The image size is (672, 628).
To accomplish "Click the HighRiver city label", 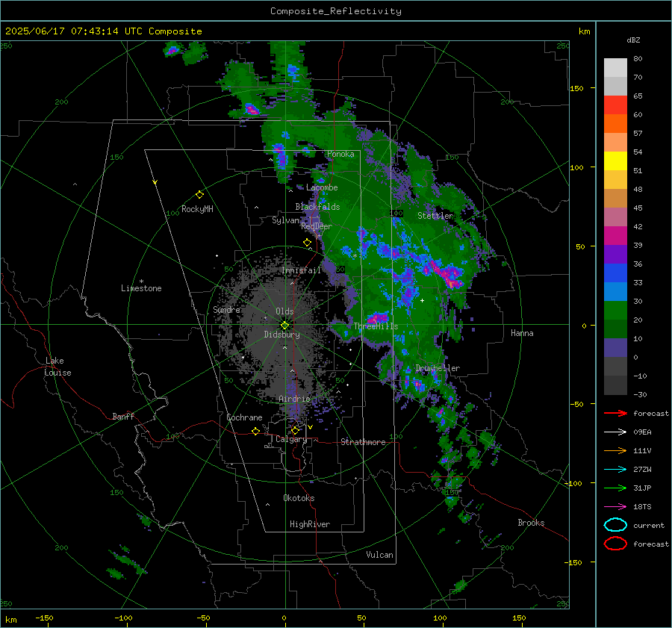I will point(310,524).
